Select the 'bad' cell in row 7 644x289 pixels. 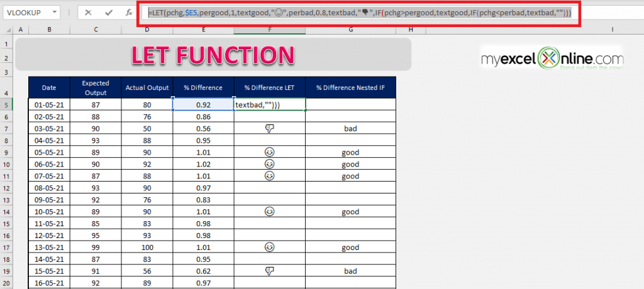pos(350,128)
